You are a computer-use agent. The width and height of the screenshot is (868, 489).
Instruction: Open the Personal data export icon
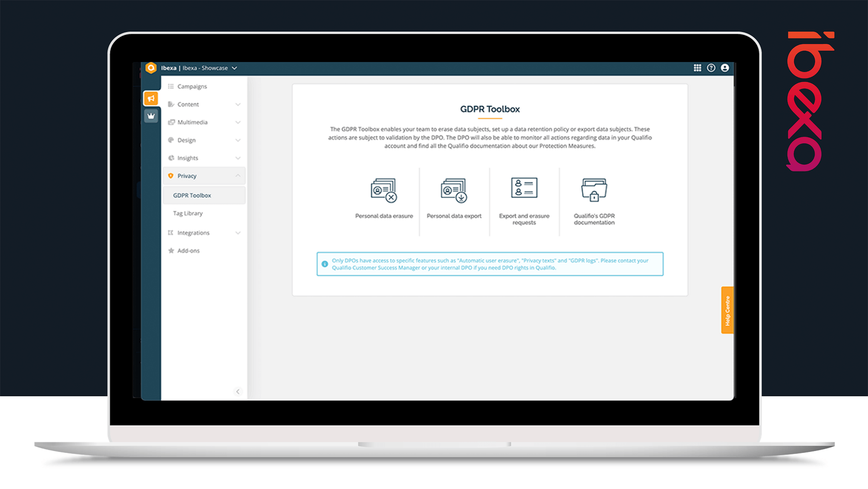[453, 190]
